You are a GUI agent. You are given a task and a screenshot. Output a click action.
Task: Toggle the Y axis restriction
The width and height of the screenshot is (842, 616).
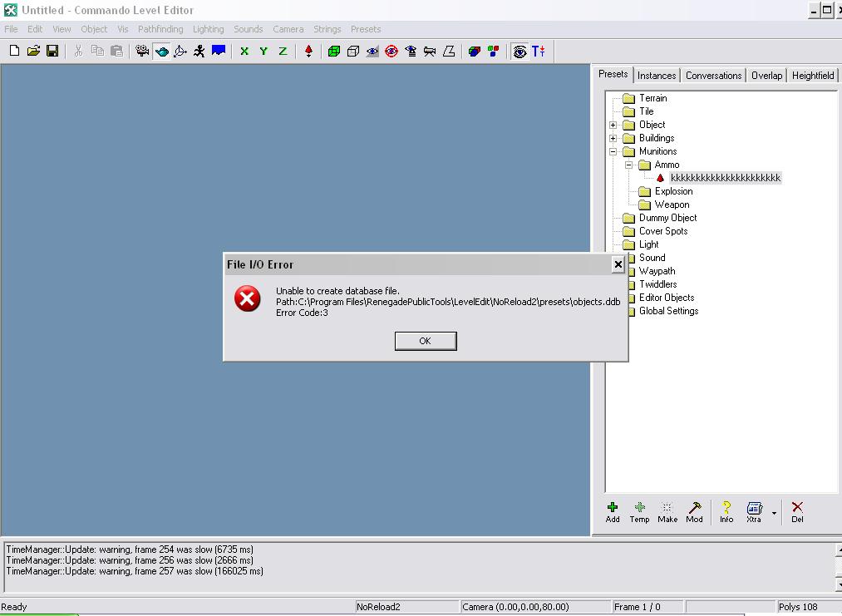[263, 51]
